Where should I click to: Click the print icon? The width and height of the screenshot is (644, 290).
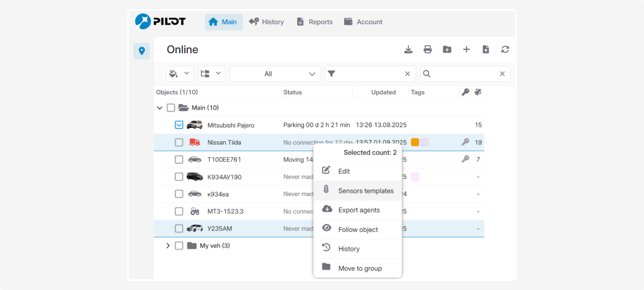[428, 49]
